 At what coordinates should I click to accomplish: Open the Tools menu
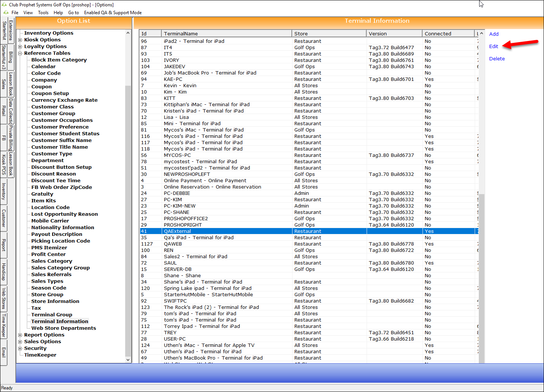point(43,13)
